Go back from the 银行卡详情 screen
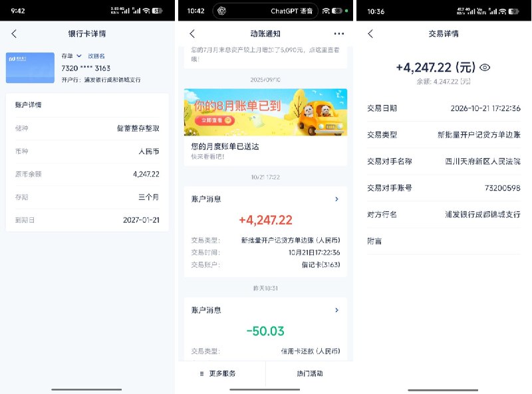 [13, 34]
